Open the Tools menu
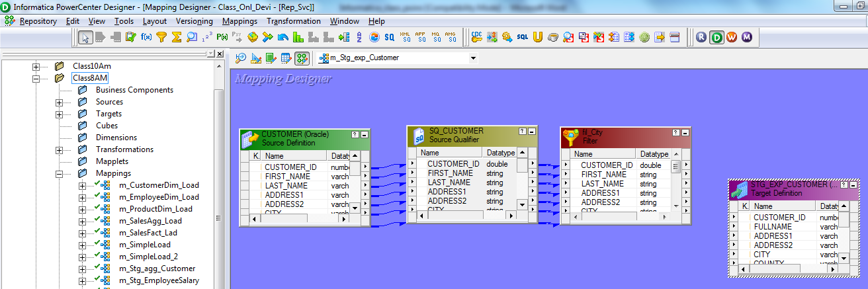 click(x=124, y=21)
